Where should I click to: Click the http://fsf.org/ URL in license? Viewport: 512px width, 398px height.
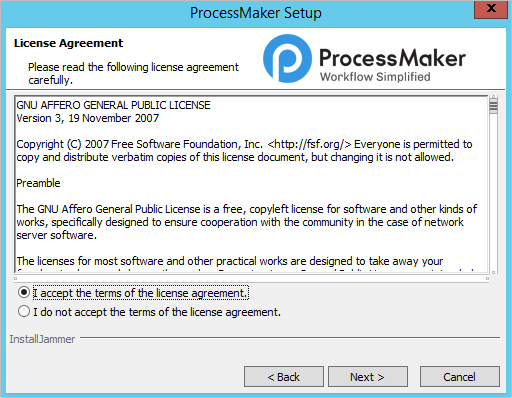[x=309, y=144]
